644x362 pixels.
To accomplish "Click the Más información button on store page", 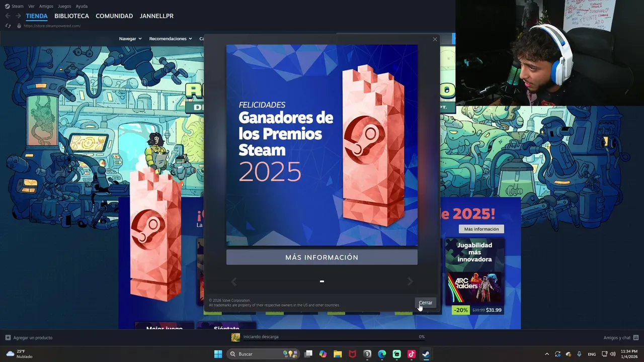I will point(481,229).
